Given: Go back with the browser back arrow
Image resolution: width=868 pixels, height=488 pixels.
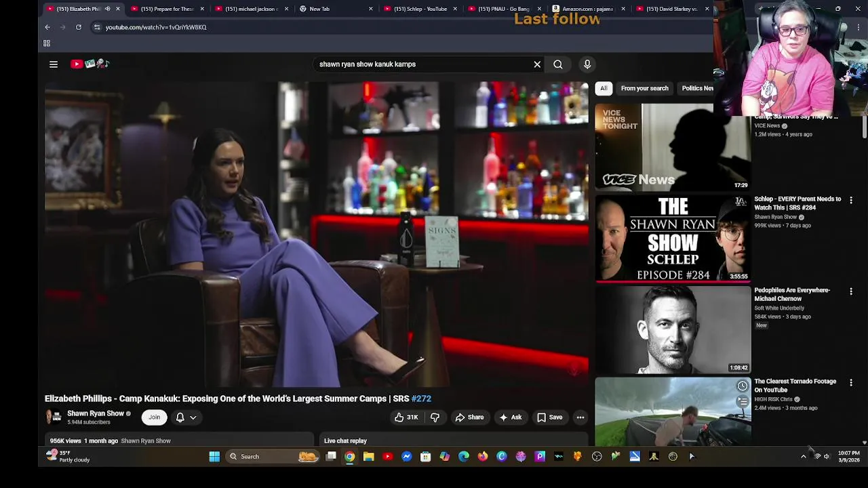Looking at the screenshot, I should (47, 27).
